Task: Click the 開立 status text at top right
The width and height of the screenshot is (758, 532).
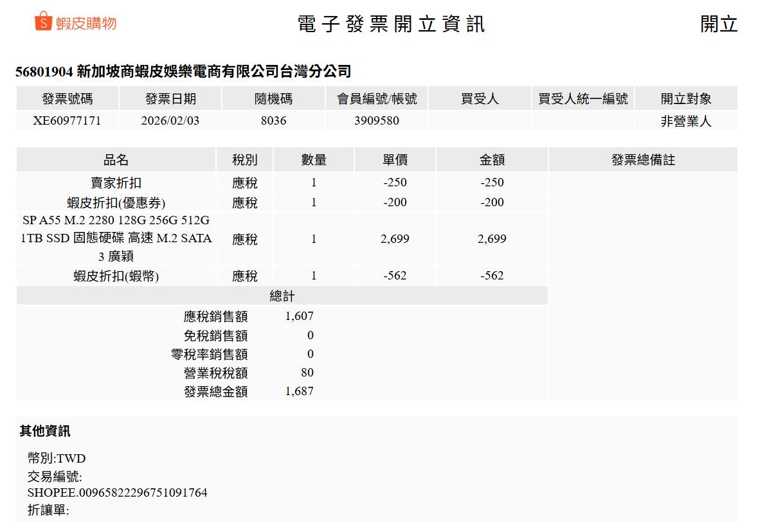Action: (x=719, y=24)
